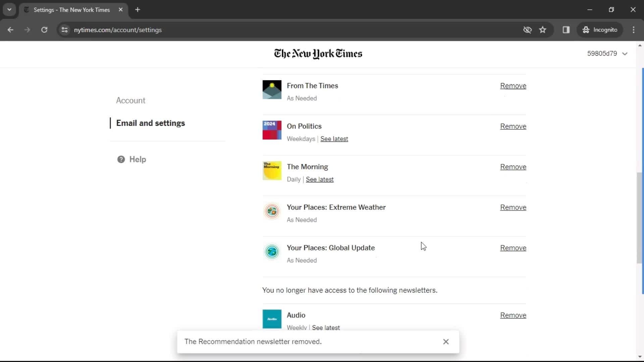Dismiss the Recommendation newsletter removed notification
The height and width of the screenshot is (362, 644).
446,341
